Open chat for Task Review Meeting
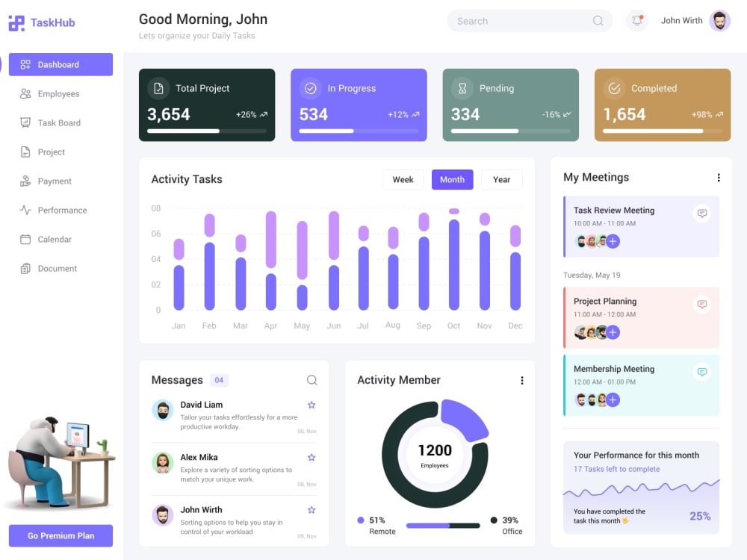Screen dimensions: 747x560 701,214
